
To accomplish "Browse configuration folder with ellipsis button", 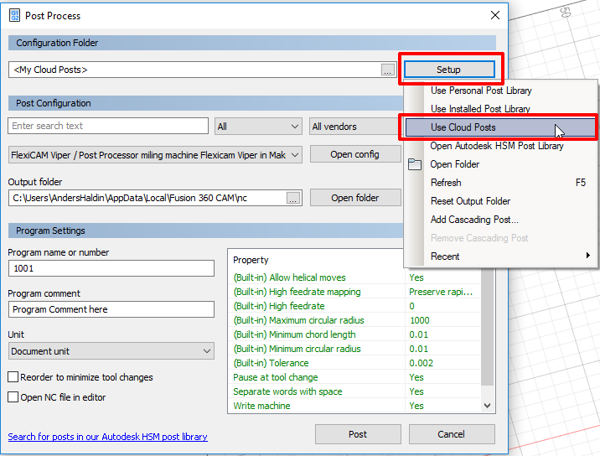I will [x=387, y=70].
